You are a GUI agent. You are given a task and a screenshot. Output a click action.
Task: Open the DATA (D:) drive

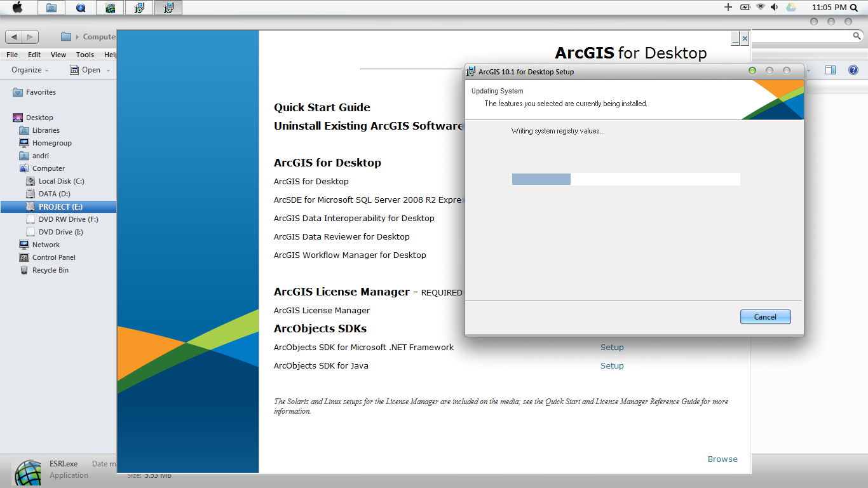tap(54, 194)
